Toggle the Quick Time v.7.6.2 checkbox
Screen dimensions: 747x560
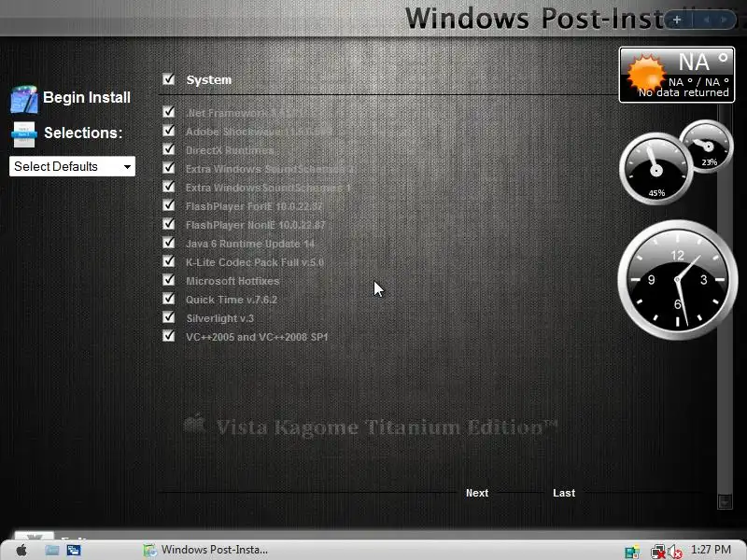(x=168, y=299)
